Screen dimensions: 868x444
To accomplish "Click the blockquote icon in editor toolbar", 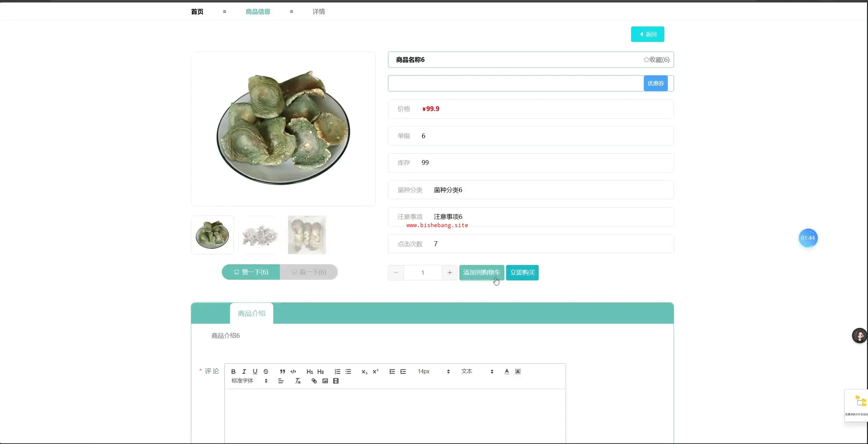I will tap(282, 371).
